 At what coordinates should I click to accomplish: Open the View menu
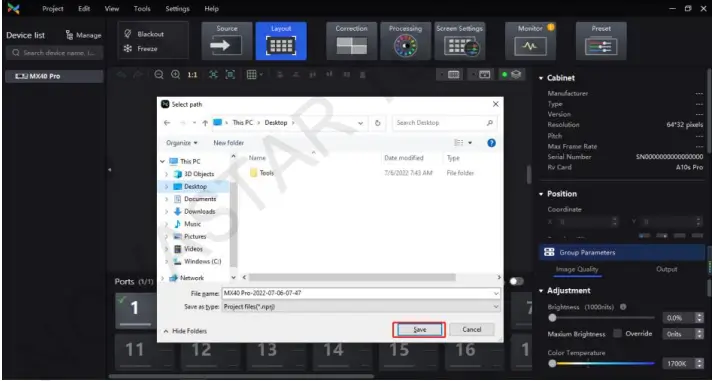112,9
